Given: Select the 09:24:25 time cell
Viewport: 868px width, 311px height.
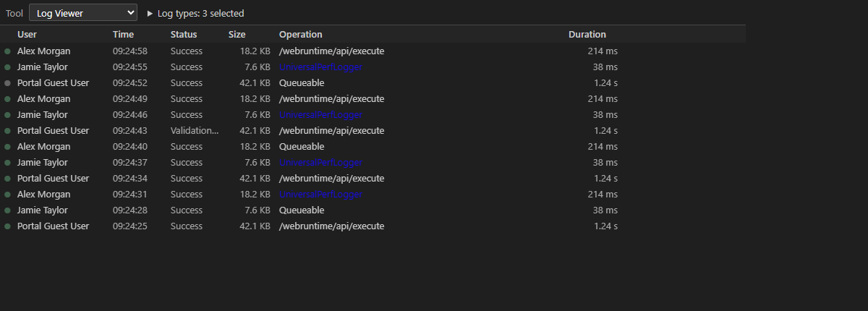Looking at the screenshot, I should tap(130, 226).
